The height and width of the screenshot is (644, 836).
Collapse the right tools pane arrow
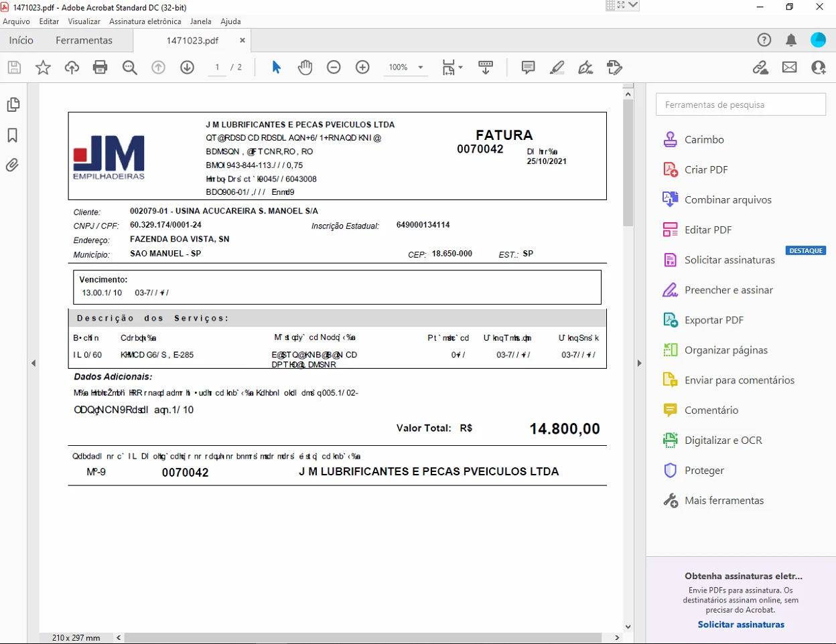coord(640,364)
